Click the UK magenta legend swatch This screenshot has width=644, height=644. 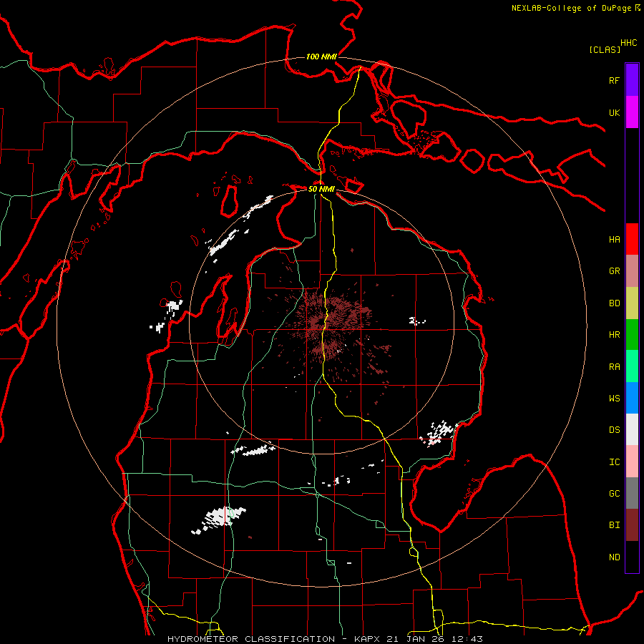pyautogui.click(x=632, y=112)
